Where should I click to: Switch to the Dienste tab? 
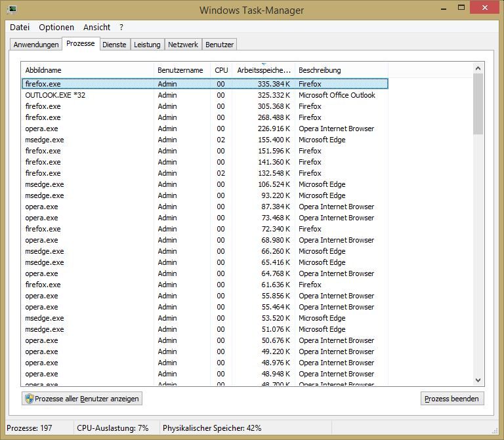[114, 45]
